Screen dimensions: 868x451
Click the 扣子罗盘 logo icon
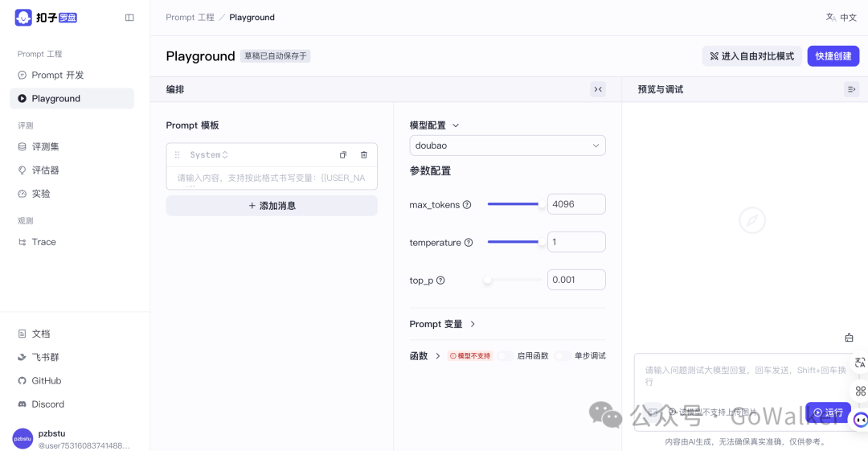tap(23, 18)
